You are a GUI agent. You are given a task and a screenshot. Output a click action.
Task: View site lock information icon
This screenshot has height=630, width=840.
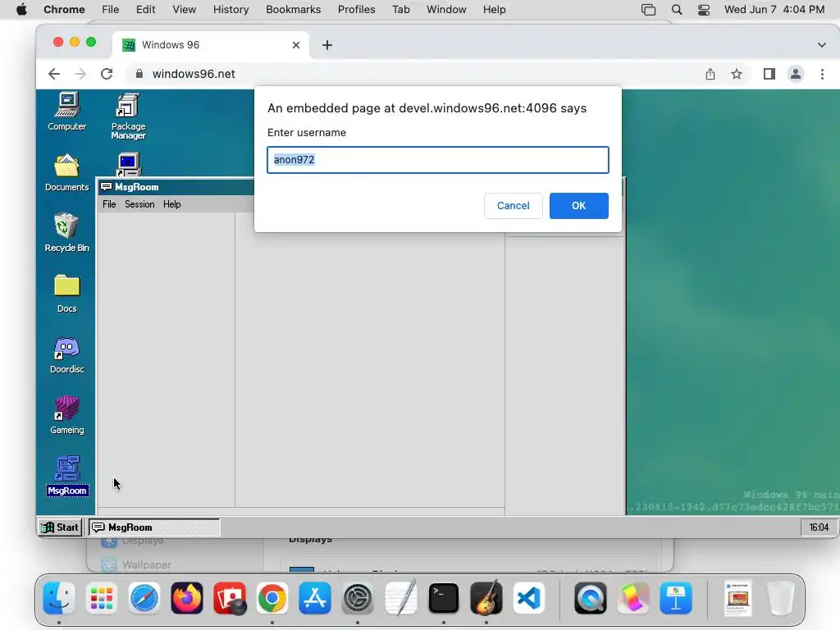[139, 74]
